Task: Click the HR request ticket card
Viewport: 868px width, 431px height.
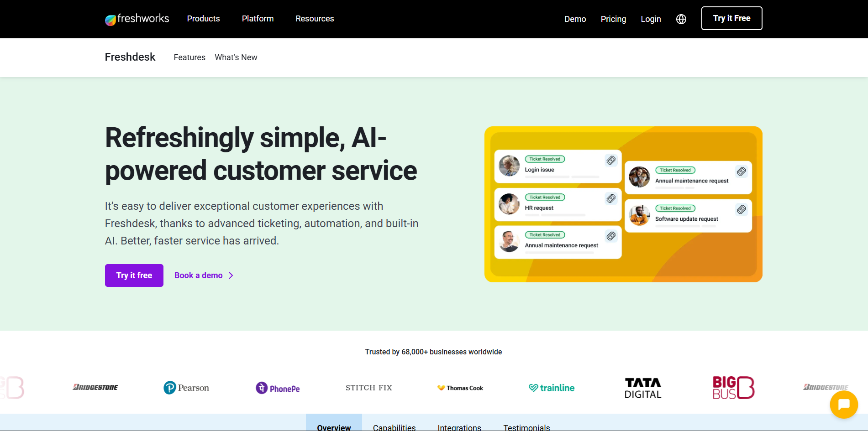Action: coord(558,204)
